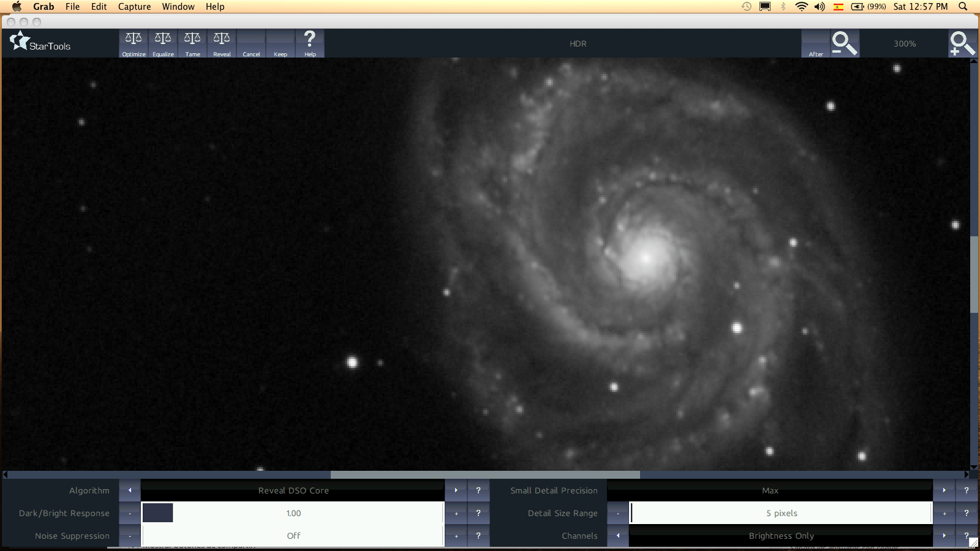
Task: Toggle the Before/After preview button
Action: [816, 43]
